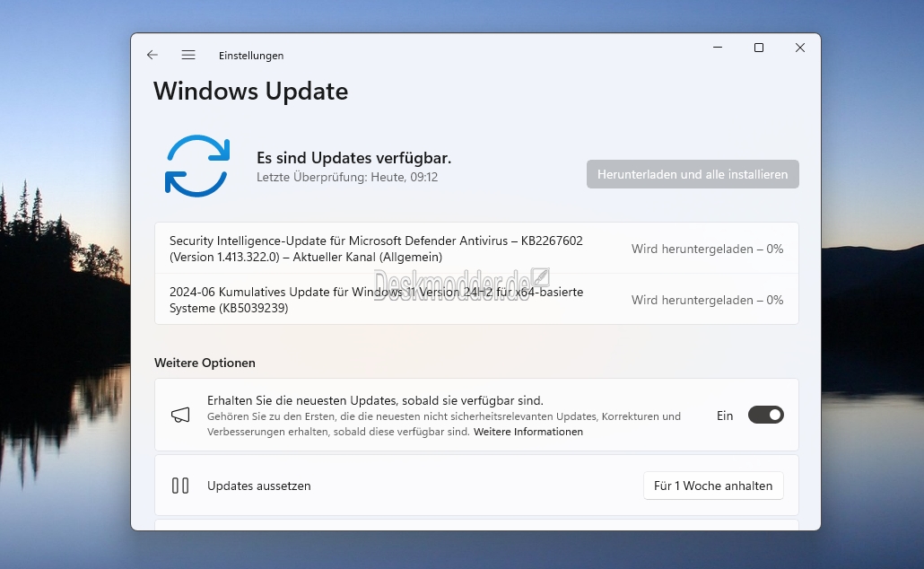Click 'Herunterladen und alle installieren' button
Screen dimensions: 924x569
[693, 174]
